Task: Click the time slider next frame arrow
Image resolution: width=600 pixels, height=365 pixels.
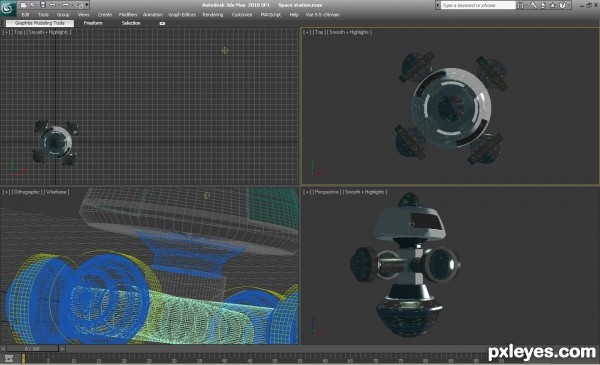Action: coord(62,349)
